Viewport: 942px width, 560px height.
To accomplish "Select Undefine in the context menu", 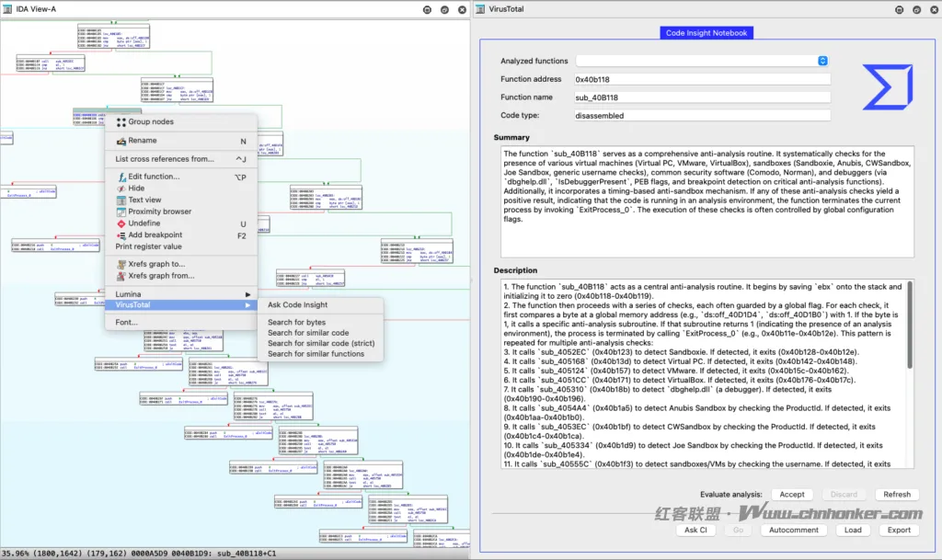I will pos(144,223).
